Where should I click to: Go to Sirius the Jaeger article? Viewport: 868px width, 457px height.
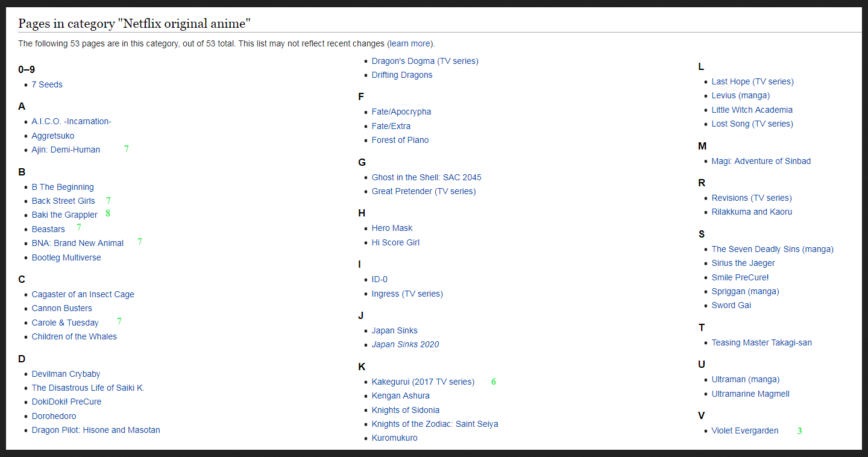click(743, 263)
